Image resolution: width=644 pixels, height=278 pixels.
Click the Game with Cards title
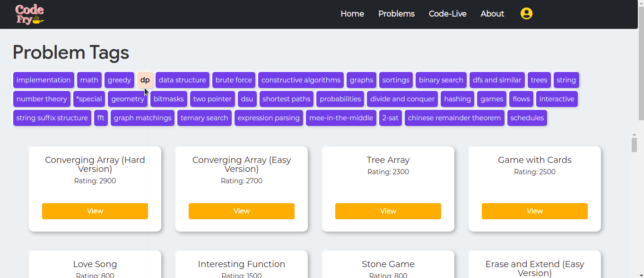tap(535, 160)
